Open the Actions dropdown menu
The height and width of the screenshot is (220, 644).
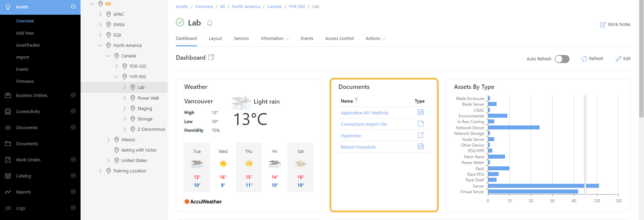click(376, 39)
